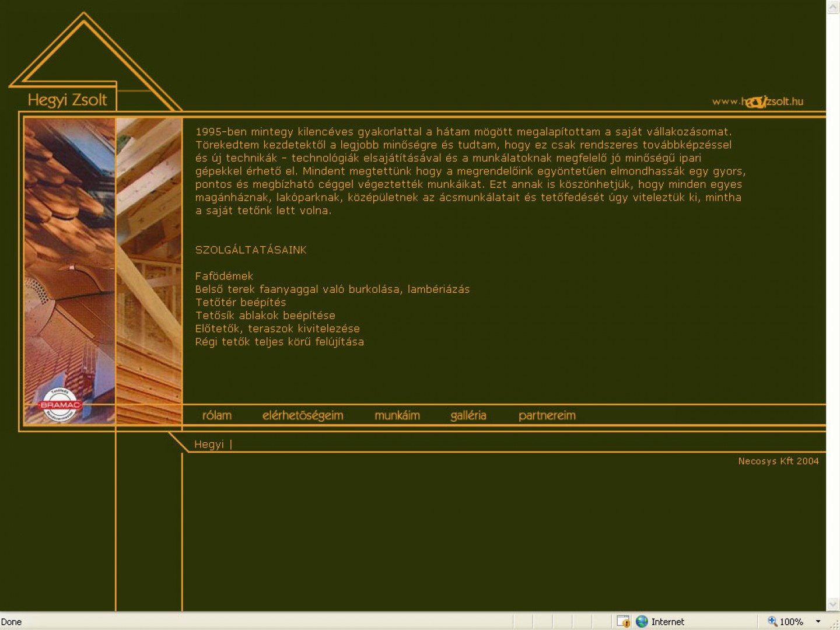The image size is (840, 630).
Task: Click the vertical scrollbar down arrow
Action: coord(833,604)
